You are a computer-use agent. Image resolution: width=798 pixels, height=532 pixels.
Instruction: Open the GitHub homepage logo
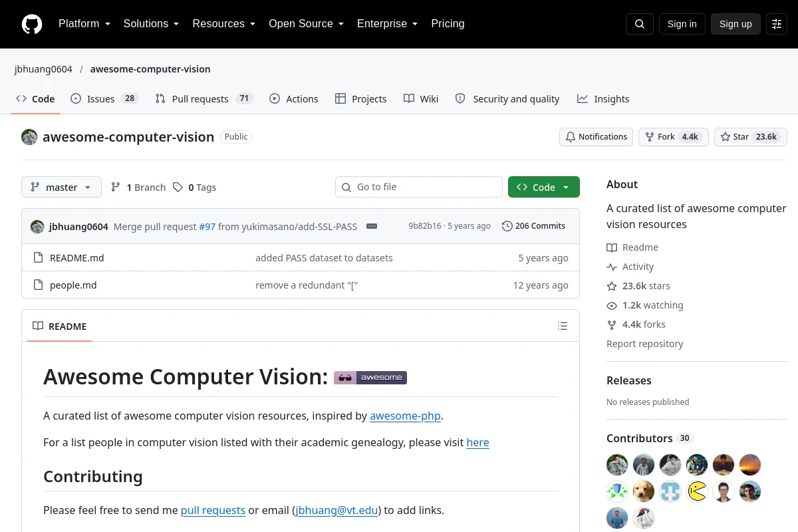[x=32, y=24]
